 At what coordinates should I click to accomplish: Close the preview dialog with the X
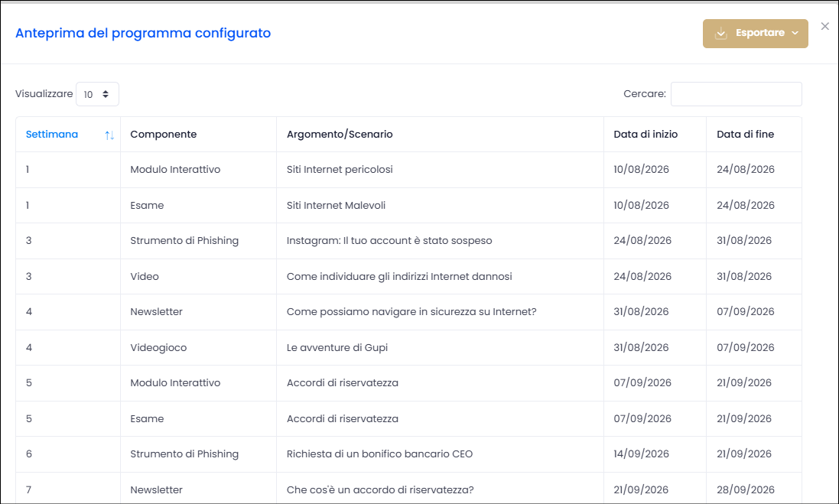pyautogui.click(x=824, y=26)
